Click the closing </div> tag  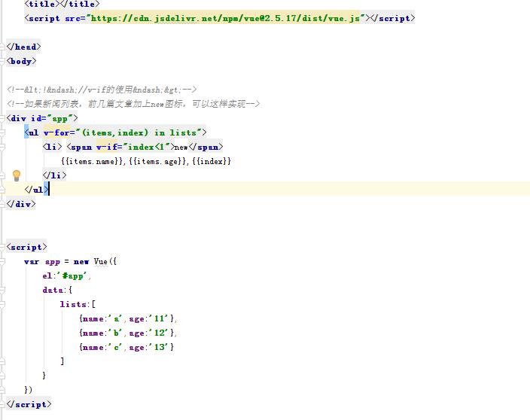(x=20, y=204)
